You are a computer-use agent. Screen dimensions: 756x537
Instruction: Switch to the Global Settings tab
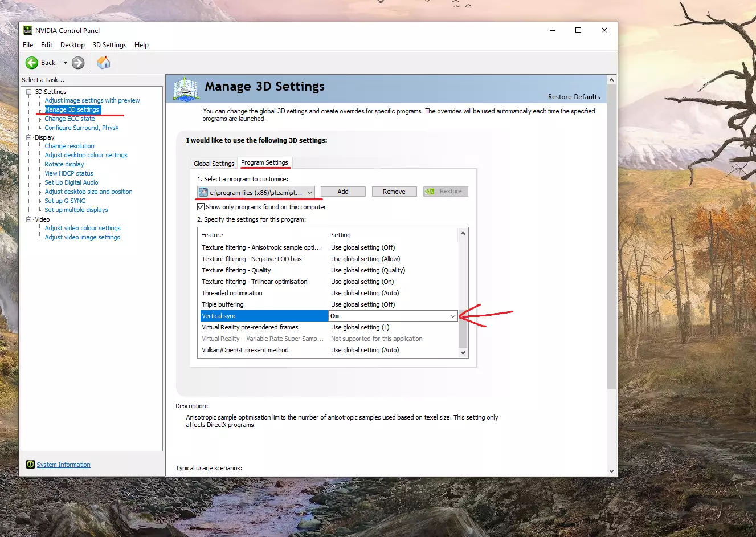(214, 164)
